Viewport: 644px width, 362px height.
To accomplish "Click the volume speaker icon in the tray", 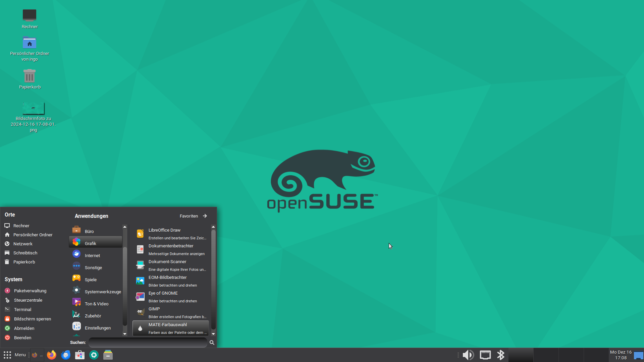I will pos(468,355).
